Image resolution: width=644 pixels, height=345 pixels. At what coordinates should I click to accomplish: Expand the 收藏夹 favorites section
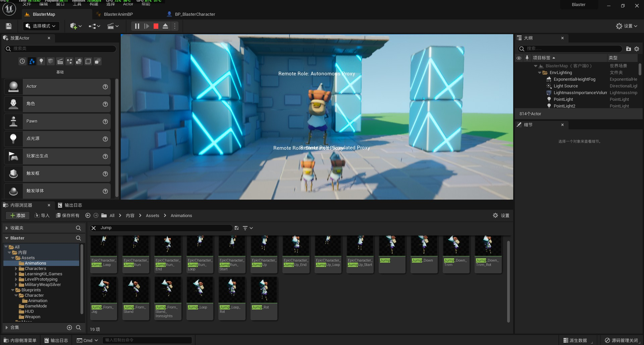point(6,228)
